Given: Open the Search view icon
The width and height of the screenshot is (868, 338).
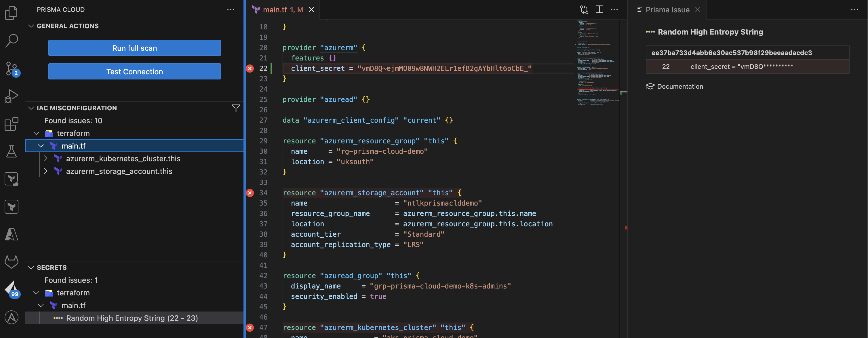Looking at the screenshot, I should (12, 41).
